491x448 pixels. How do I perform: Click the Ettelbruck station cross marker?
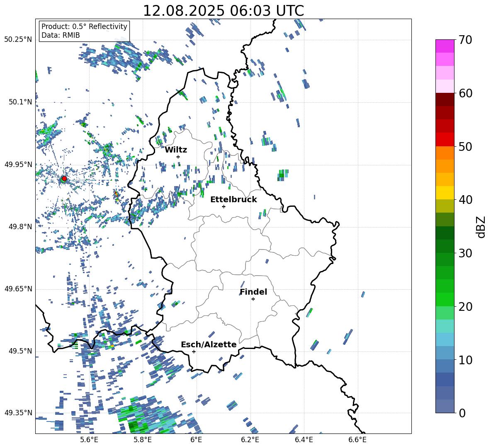224,206
